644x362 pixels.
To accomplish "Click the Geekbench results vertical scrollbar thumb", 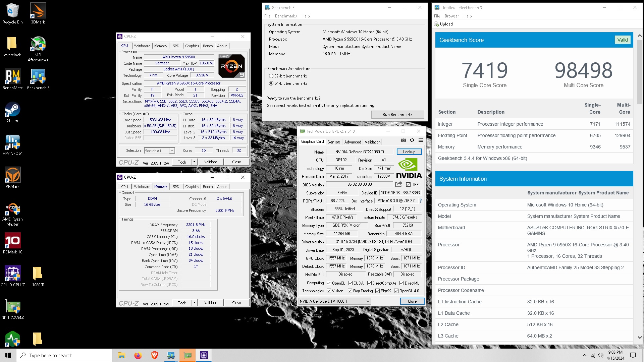I will tap(639, 72).
